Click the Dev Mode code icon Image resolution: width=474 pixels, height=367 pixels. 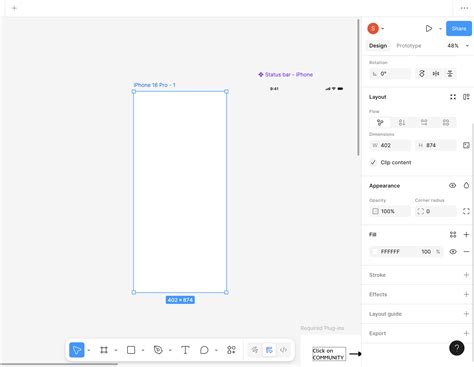click(283, 350)
